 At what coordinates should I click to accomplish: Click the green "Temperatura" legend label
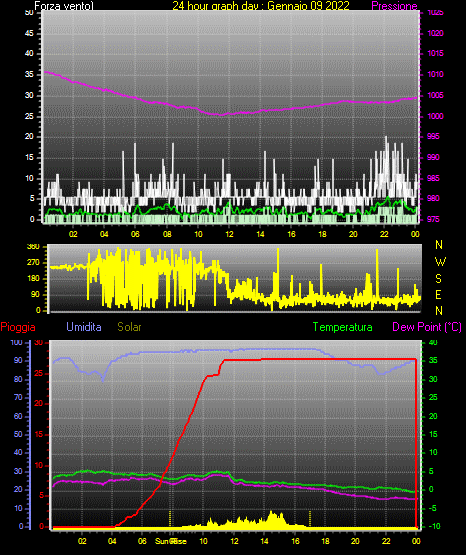[x=343, y=327]
